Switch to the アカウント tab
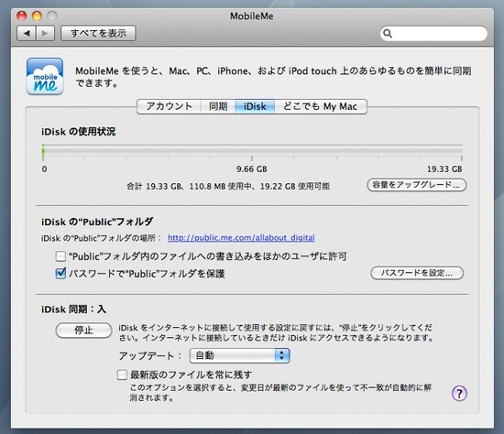504x434 pixels. point(170,106)
